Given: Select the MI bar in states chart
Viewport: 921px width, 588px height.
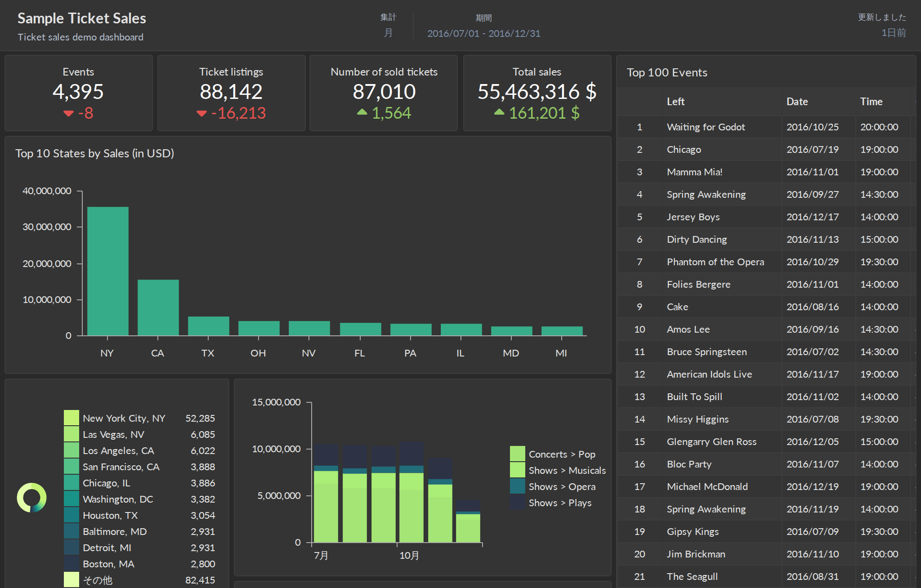Looking at the screenshot, I should pyautogui.click(x=562, y=331).
